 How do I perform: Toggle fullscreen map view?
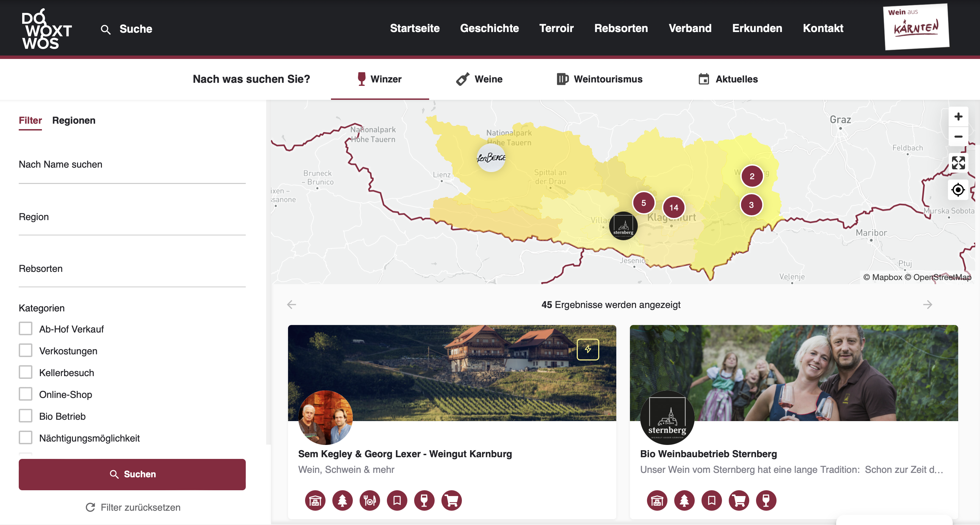click(x=958, y=163)
